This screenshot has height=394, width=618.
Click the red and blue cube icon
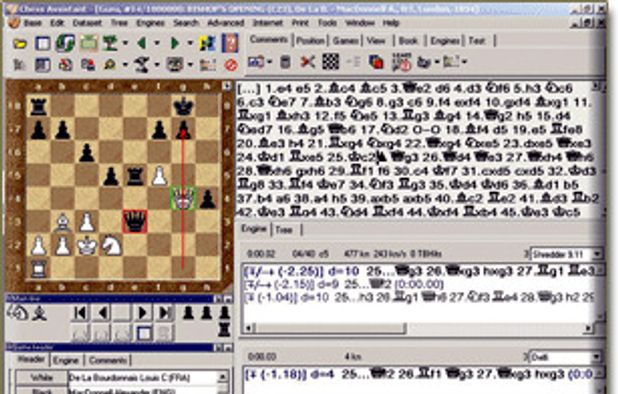376,62
